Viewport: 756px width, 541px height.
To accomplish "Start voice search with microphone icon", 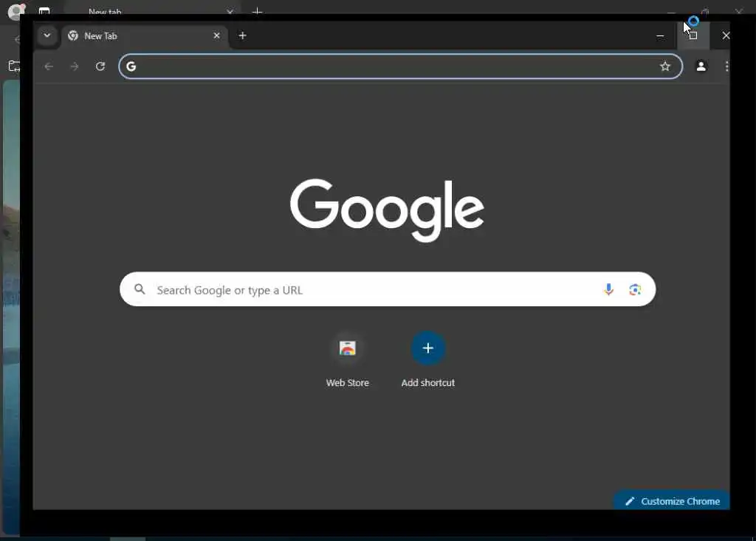I will 608,289.
